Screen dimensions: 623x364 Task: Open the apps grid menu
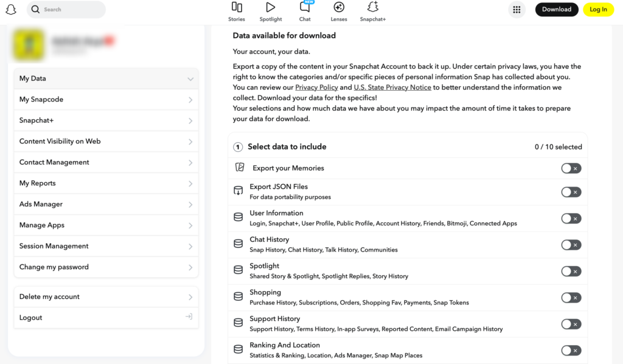517,10
